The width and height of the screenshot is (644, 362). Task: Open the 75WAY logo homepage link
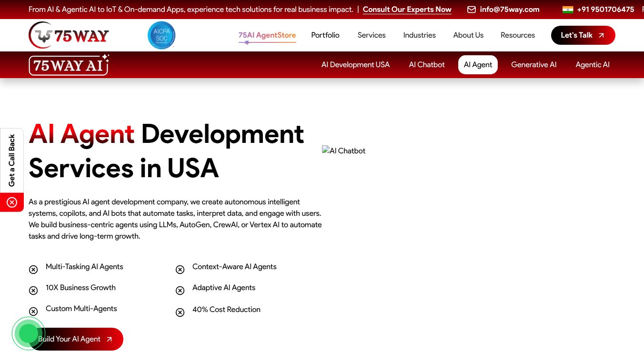coord(69,35)
